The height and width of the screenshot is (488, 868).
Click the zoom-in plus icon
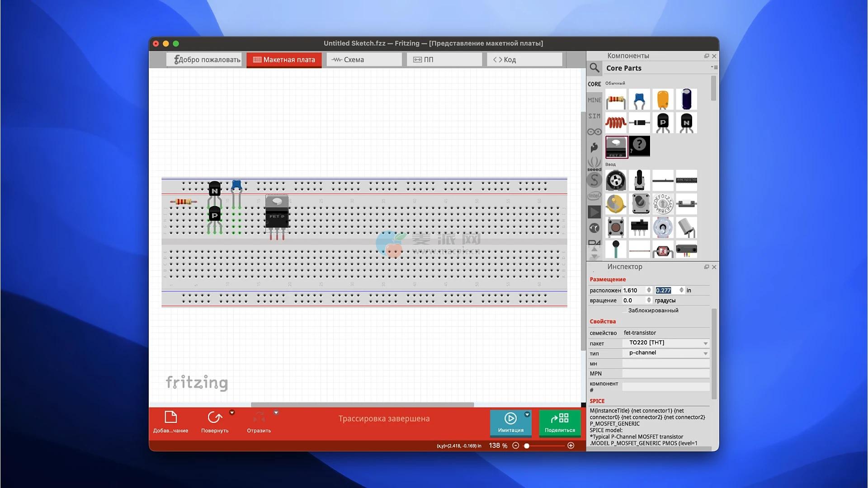tap(571, 446)
